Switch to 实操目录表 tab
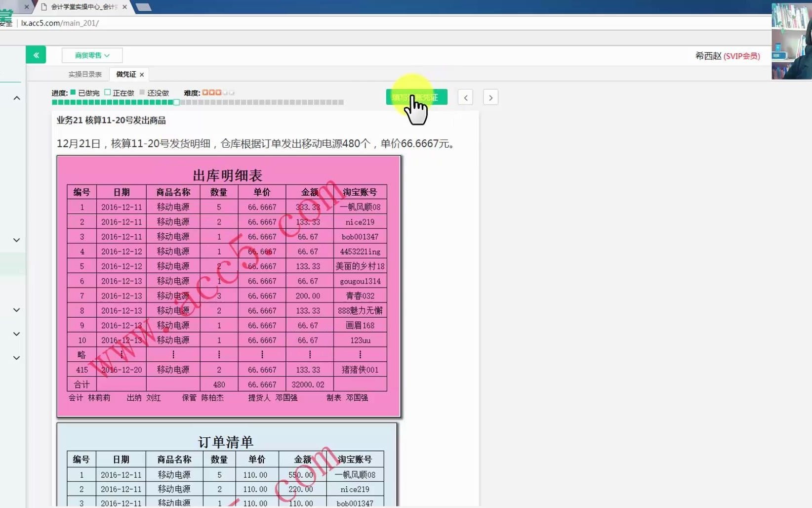The height and width of the screenshot is (508, 812). coord(85,74)
